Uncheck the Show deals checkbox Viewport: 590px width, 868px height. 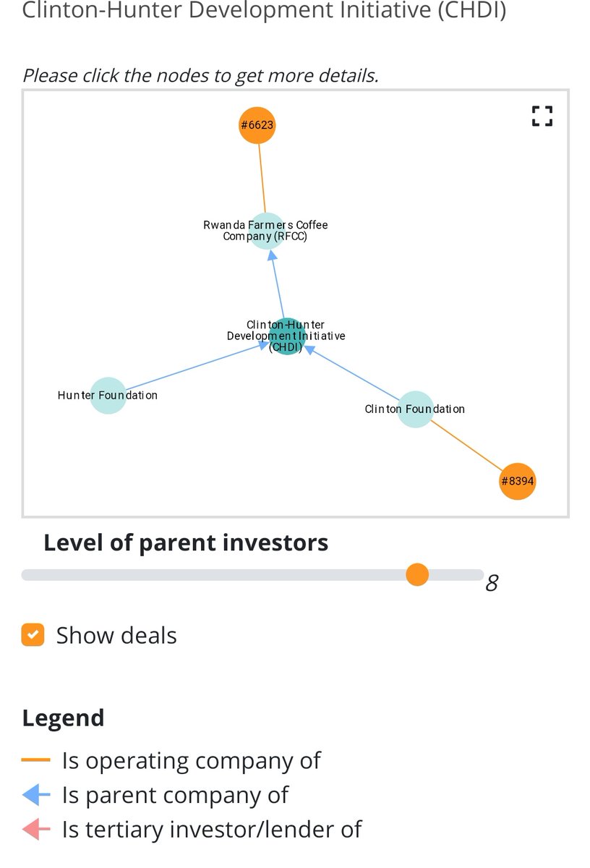(33, 635)
